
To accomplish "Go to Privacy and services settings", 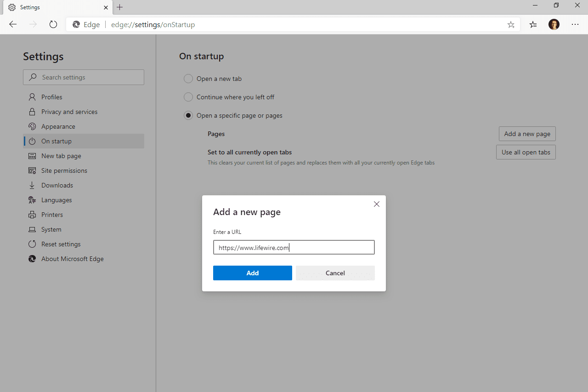I will [69, 112].
